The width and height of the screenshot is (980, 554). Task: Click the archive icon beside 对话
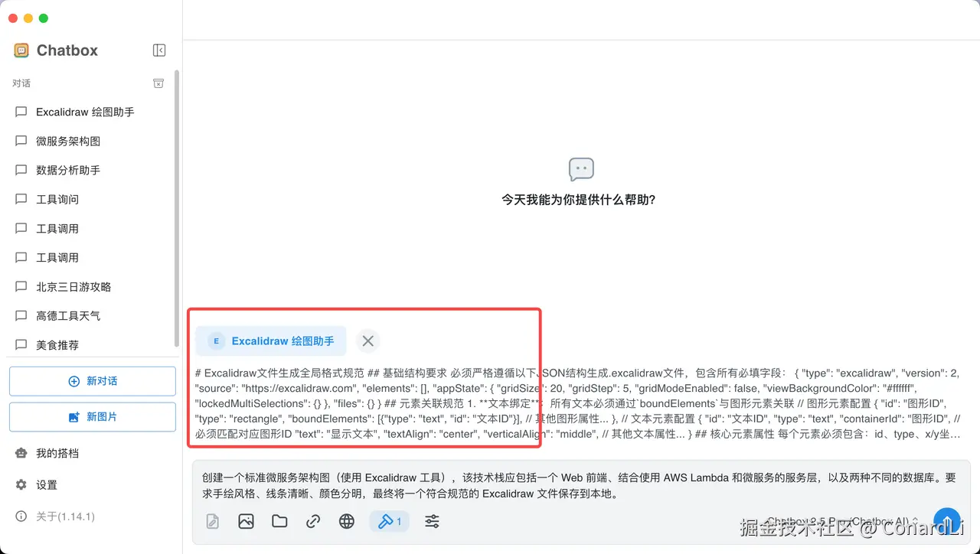pyautogui.click(x=158, y=83)
